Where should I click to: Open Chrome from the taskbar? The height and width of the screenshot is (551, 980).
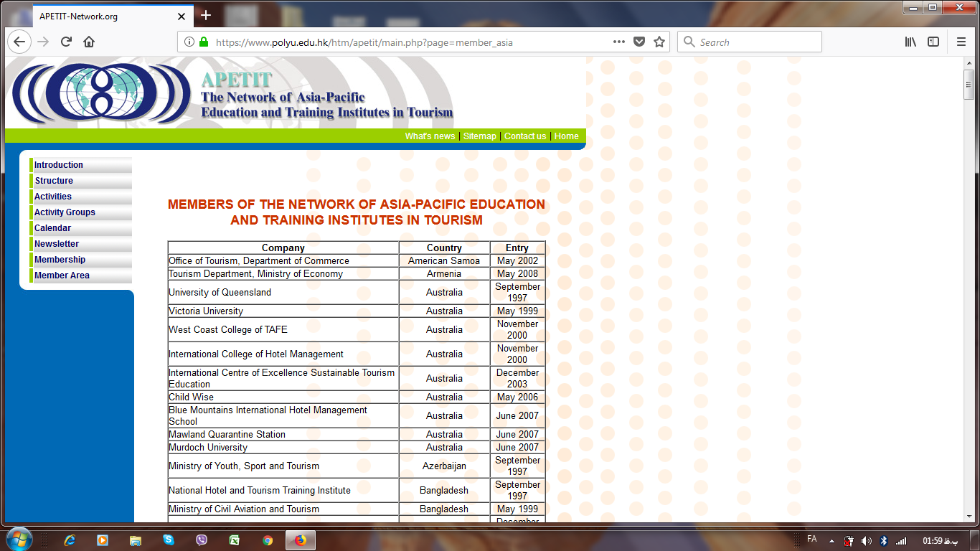[x=268, y=540]
